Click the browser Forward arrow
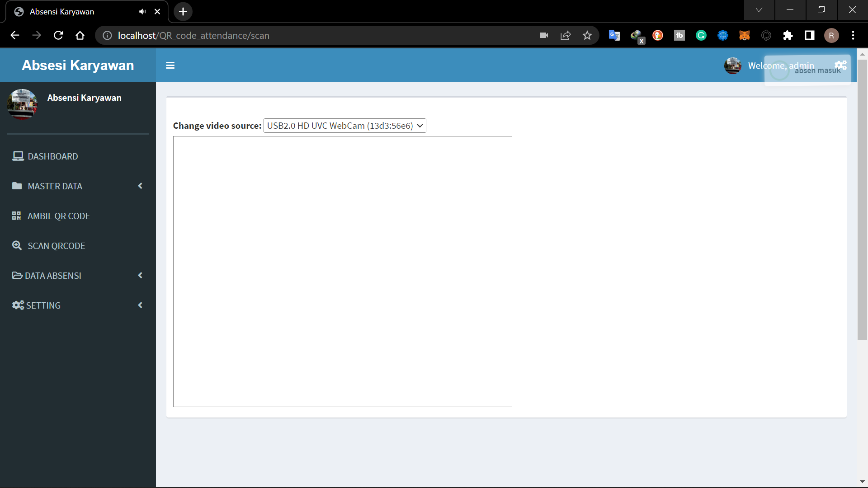868x488 pixels. click(37, 35)
